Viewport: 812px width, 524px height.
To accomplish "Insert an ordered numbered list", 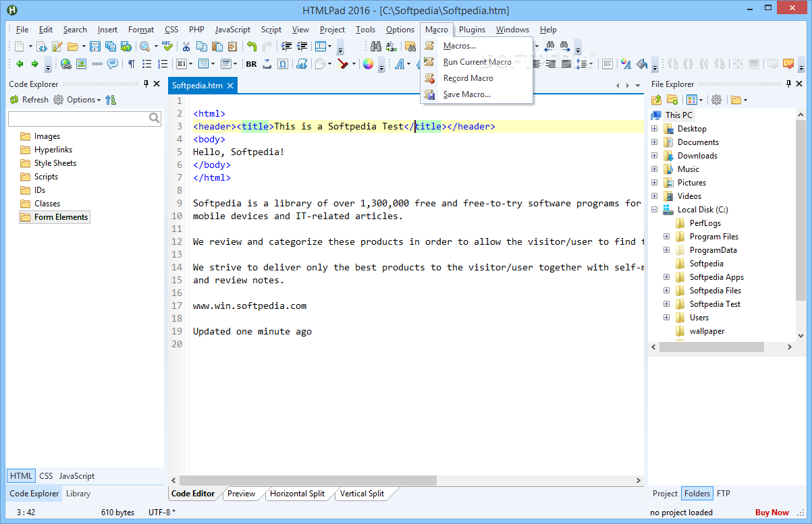I will (163, 64).
